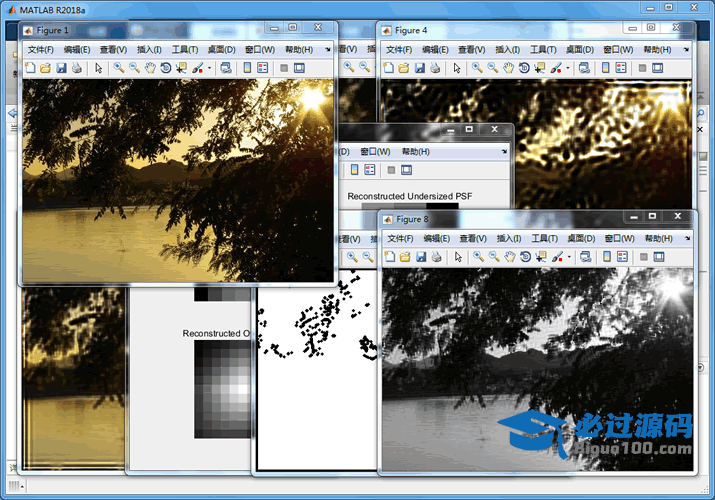Open 帮助(H) menu in PSF figure window
This screenshot has width=715, height=500.
tap(415, 152)
